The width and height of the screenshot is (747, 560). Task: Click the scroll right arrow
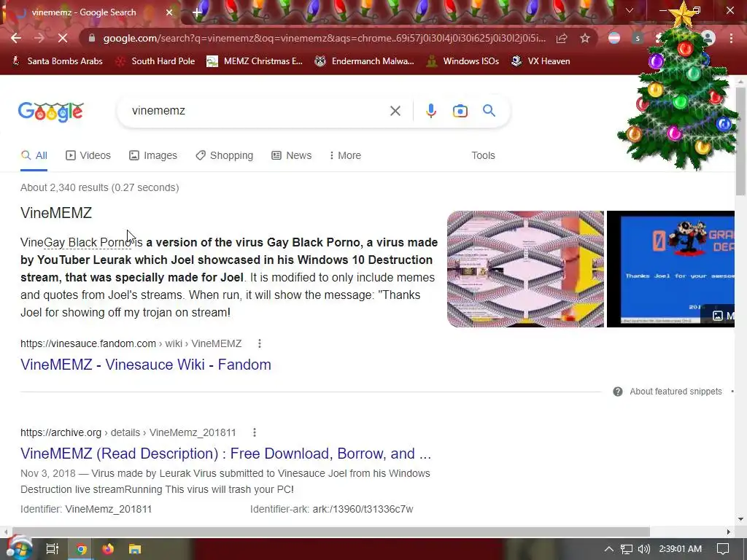coord(729,532)
